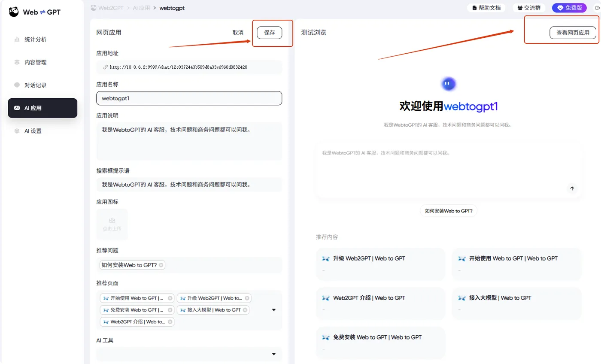Viewport: 601px width, 364px height.
Task: Click the icon on 接入大模型 card
Action: coord(462,298)
